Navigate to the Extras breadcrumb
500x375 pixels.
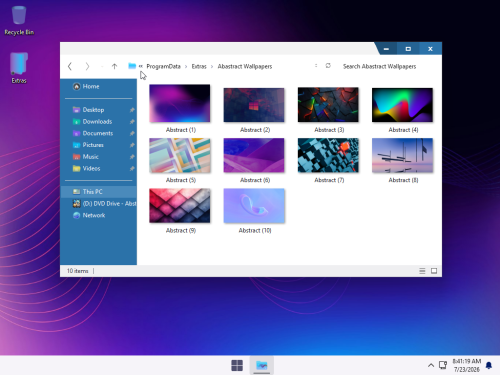pos(199,66)
